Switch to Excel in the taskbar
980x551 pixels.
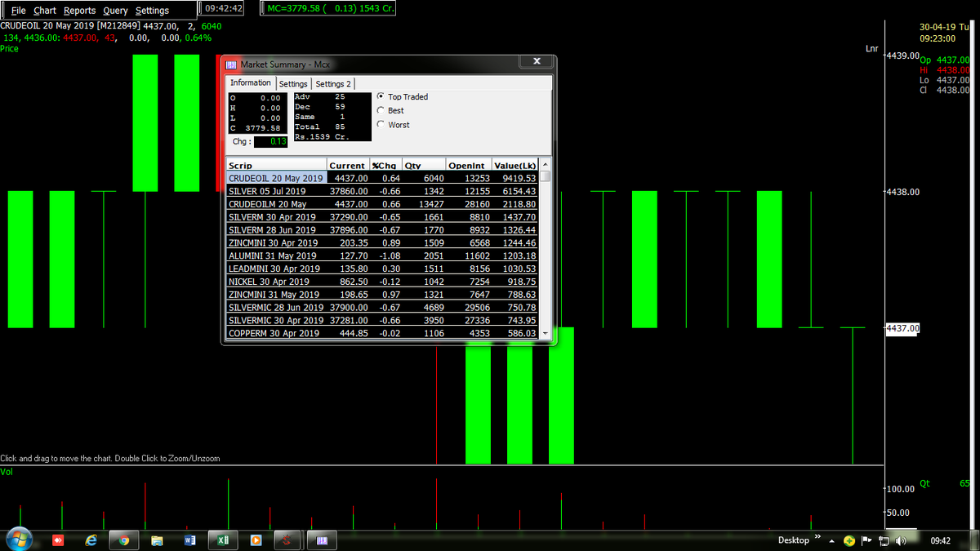(x=222, y=540)
